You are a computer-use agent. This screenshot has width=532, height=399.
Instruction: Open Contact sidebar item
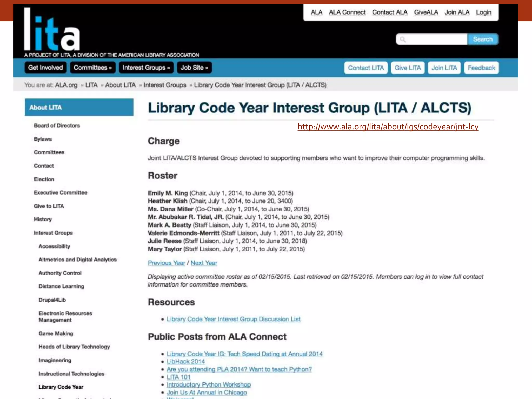tap(44, 166)
